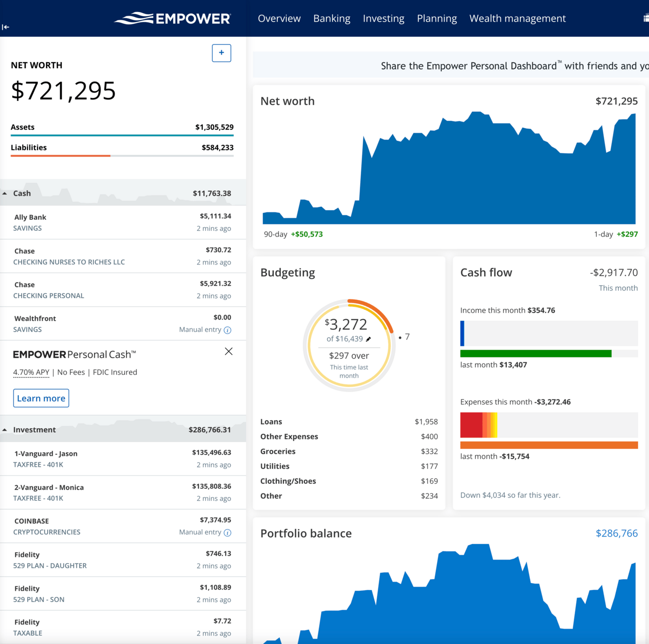Collapse the Cash accounts section
The width and height of the screenshot is (649, 644).
pos(5,193)
